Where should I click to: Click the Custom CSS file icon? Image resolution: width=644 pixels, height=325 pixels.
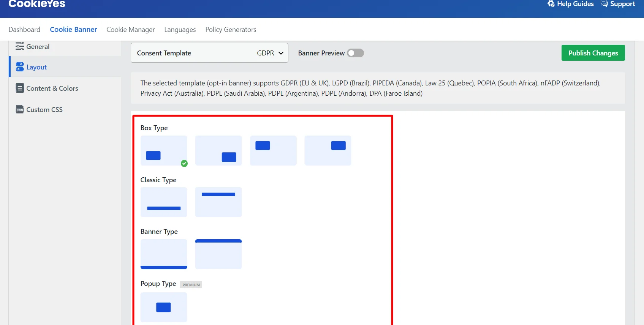(x=20, y=109)
